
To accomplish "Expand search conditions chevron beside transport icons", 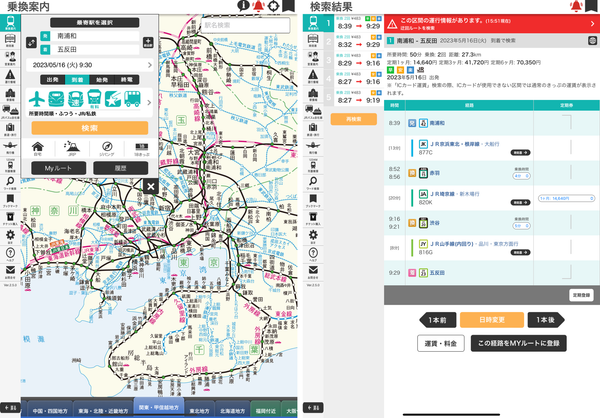I will pos(149,102).
